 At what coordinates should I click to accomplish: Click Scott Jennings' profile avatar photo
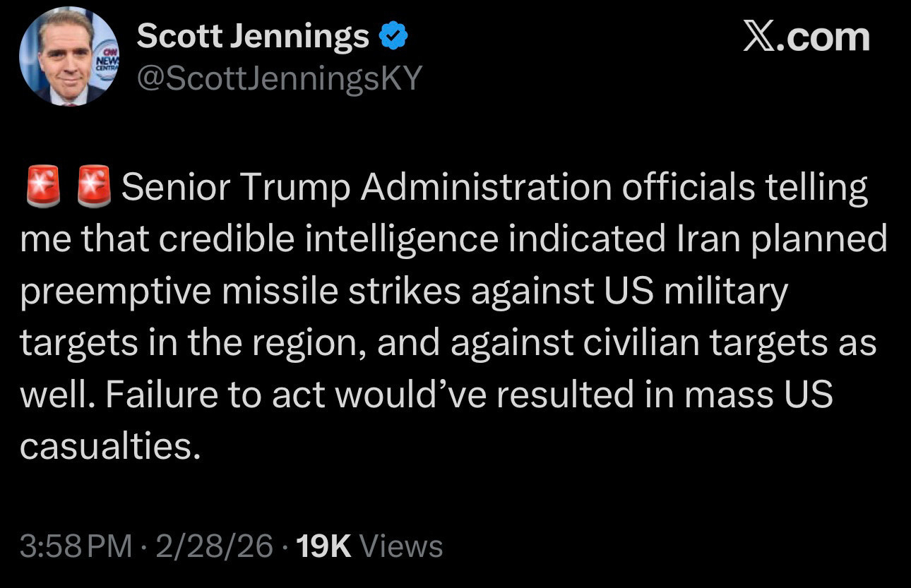69,58
